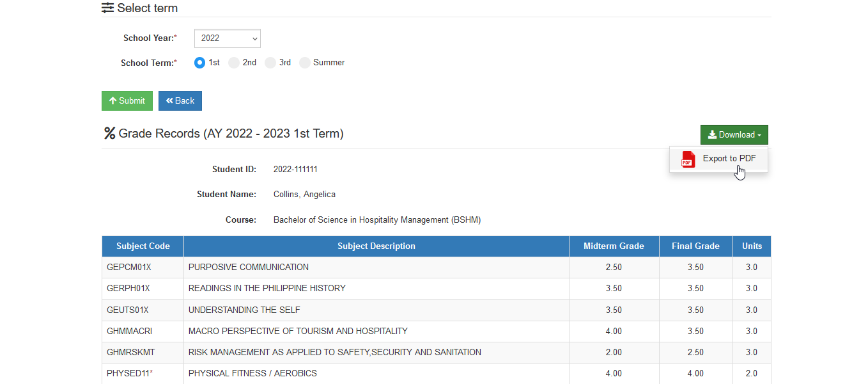Click the sliders icon beside Select term

click(108, 8)
